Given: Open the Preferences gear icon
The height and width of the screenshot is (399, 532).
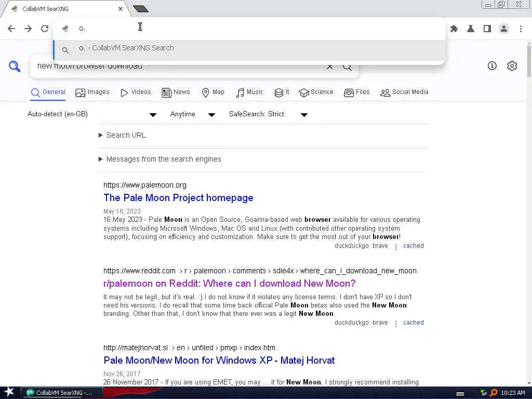Looking at the screenshot, I should pos(512,65).
